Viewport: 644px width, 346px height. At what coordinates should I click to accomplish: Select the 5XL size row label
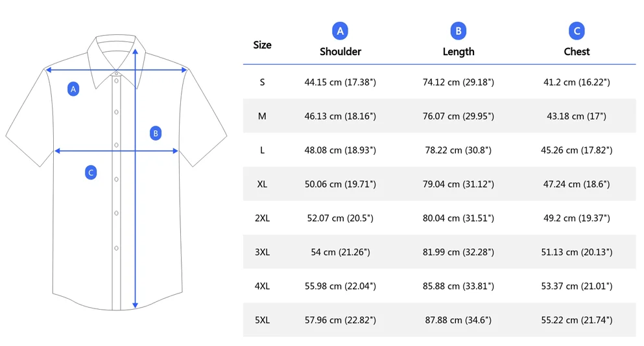262,320
